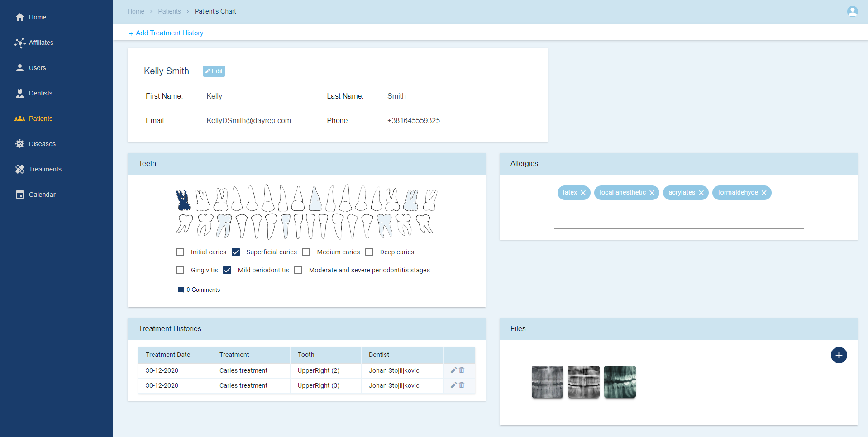Delete the UpperRight (2) treatment history row
The height and width of the screenshot is (437, 868).
pyautogui.click(x=462, y=370)
